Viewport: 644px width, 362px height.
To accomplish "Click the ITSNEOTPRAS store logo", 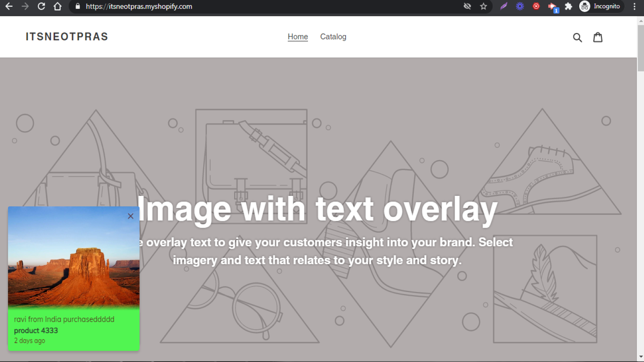I will [x=66, y=37].
